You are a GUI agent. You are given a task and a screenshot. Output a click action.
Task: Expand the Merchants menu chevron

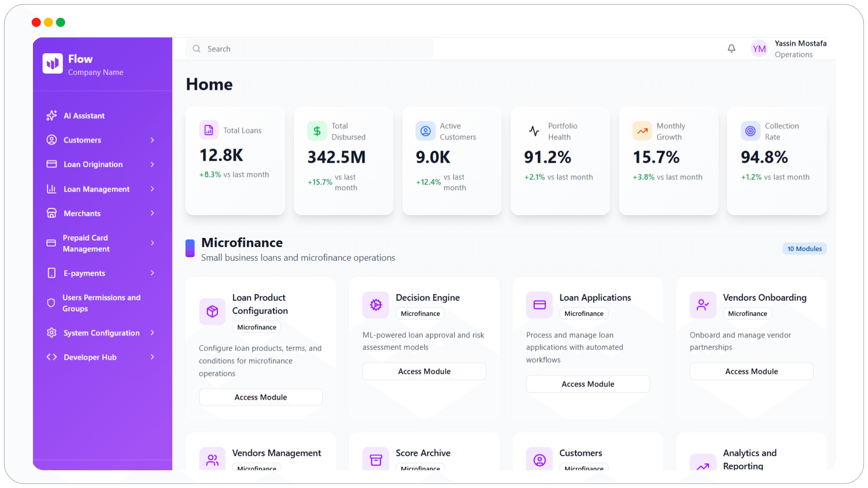pos(152,213)
